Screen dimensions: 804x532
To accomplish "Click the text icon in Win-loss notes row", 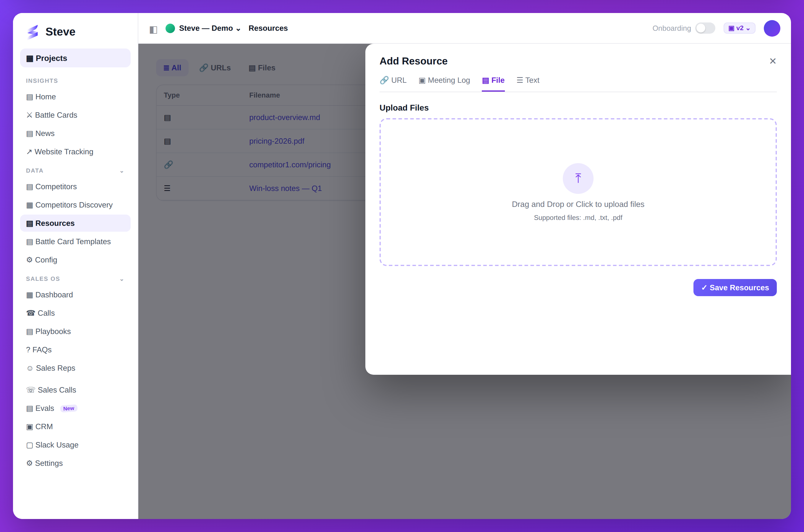I will 167,188.
